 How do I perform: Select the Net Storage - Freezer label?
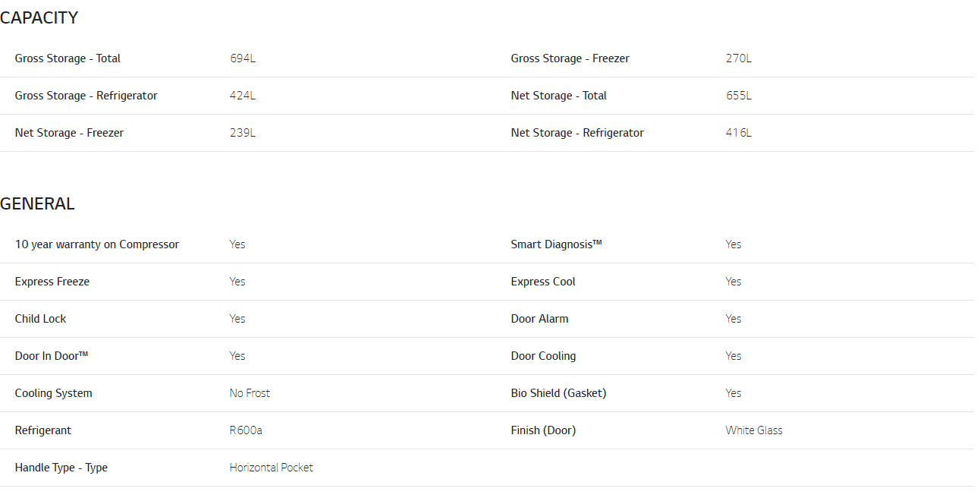69,133
